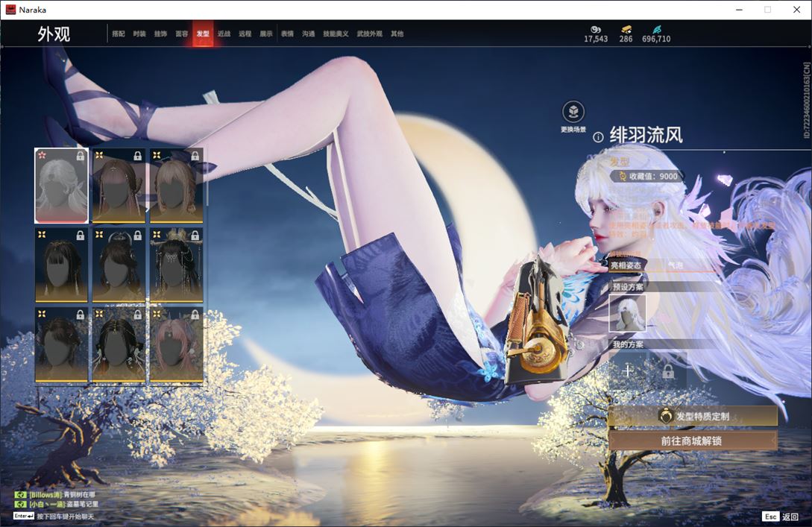Select the white wavy hairstyle thumbnail
The width and height of the screenshot is (812, 527).
click(61, 186)
